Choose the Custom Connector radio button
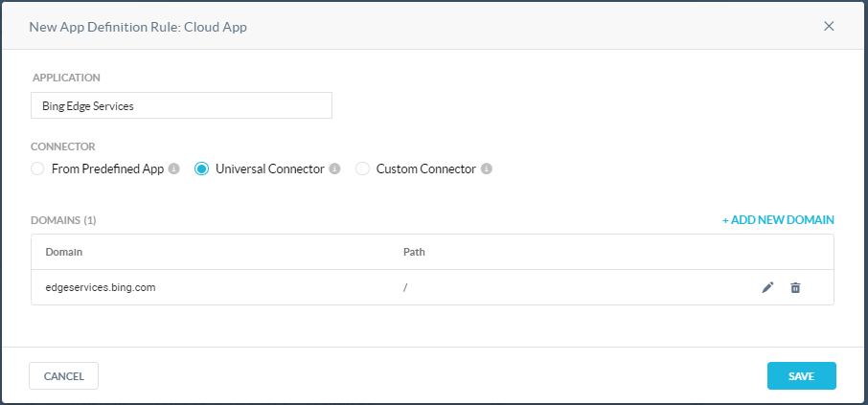The width and height of the screenshot is (868, 405). 362,169
